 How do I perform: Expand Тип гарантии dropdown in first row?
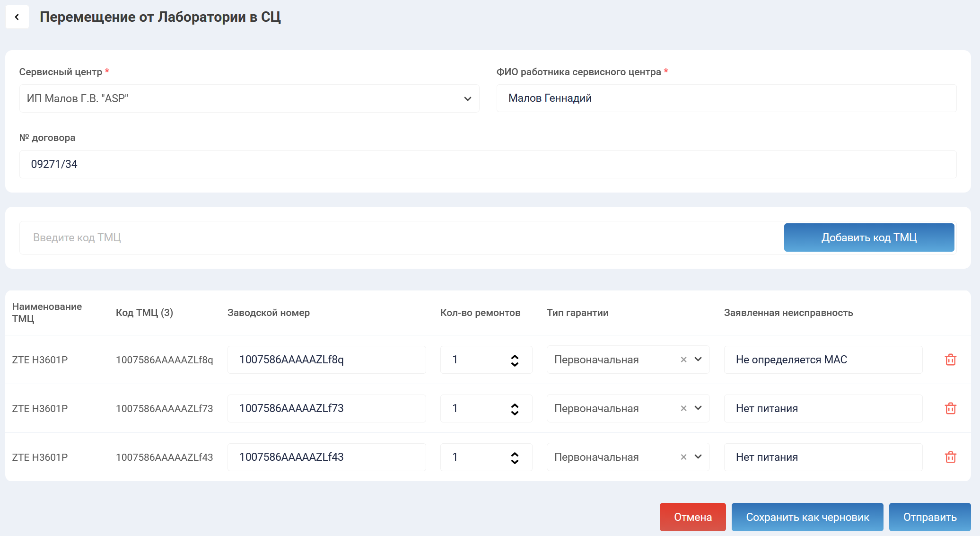698,360
